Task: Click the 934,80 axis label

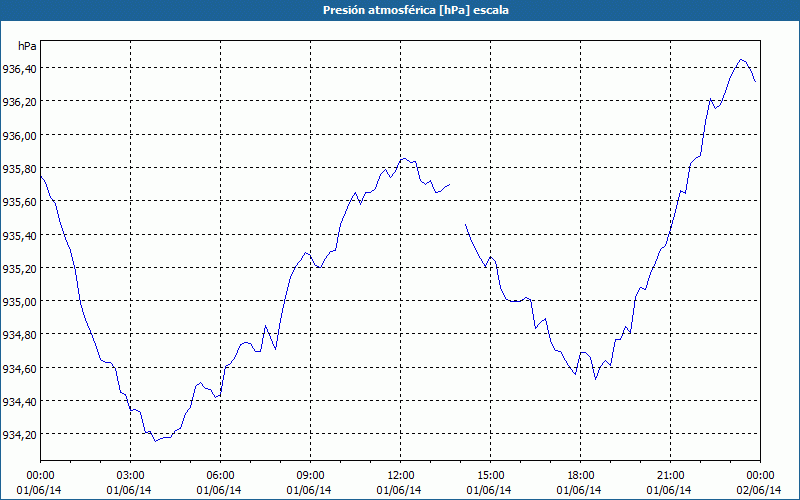Action: (19, 335)
